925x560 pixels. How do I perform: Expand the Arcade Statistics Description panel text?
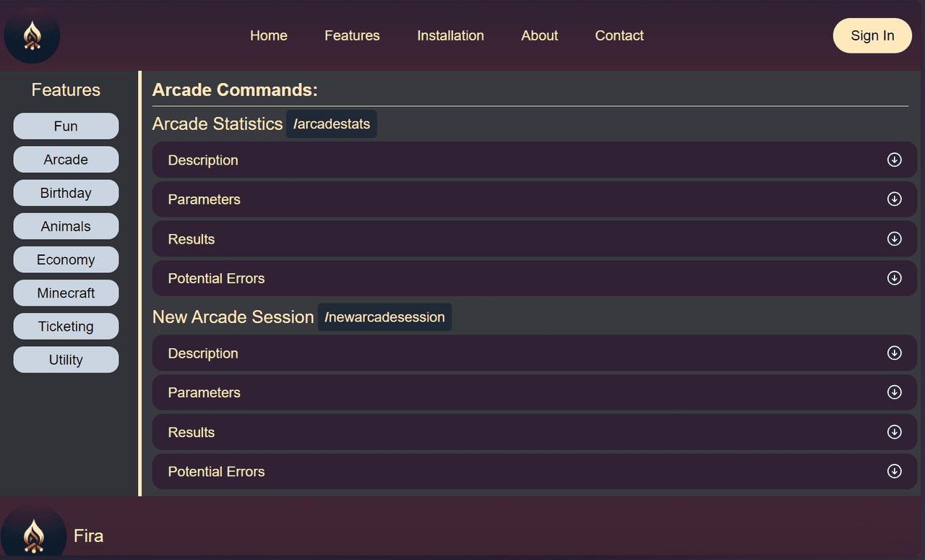tap(203, 160)
